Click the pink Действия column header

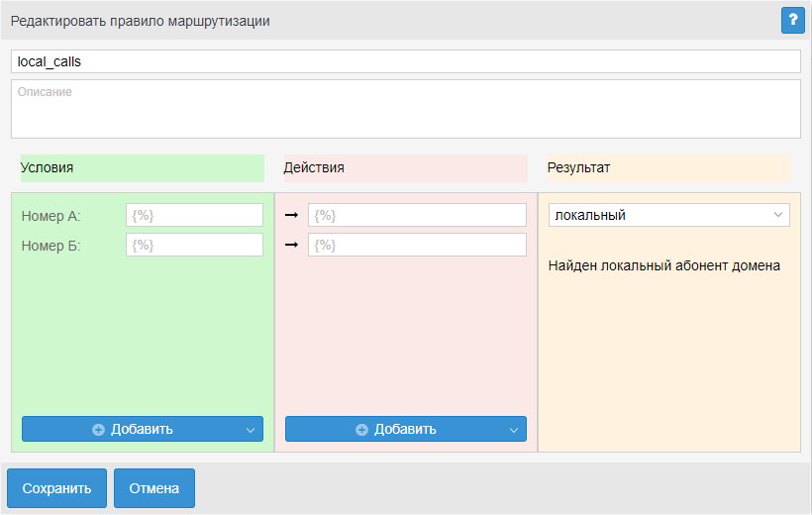click(405, 168)
